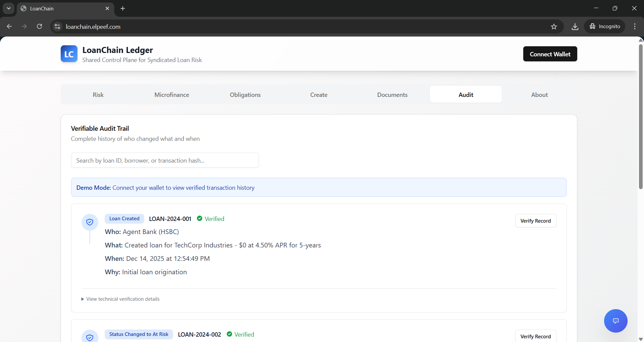
Task: Click 'Who: Agent Bank (HSBC)' line
Action: point(142,232)
